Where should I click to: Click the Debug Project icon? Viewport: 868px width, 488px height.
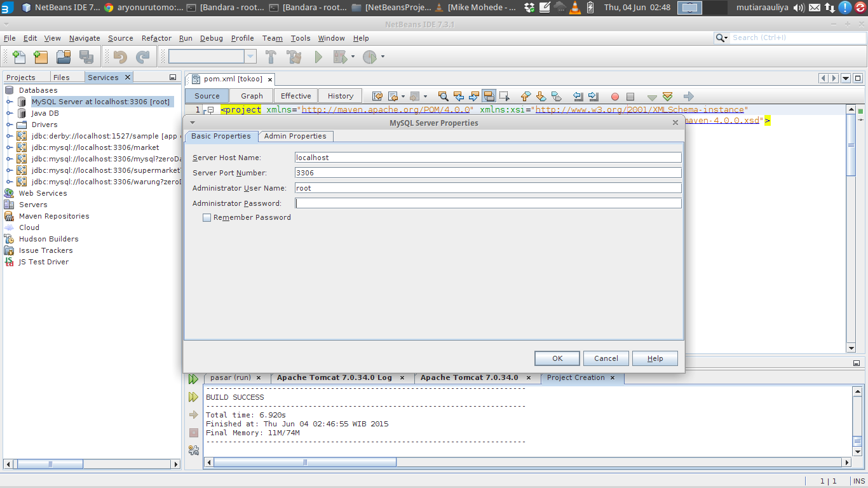click(x=340, y=57)
